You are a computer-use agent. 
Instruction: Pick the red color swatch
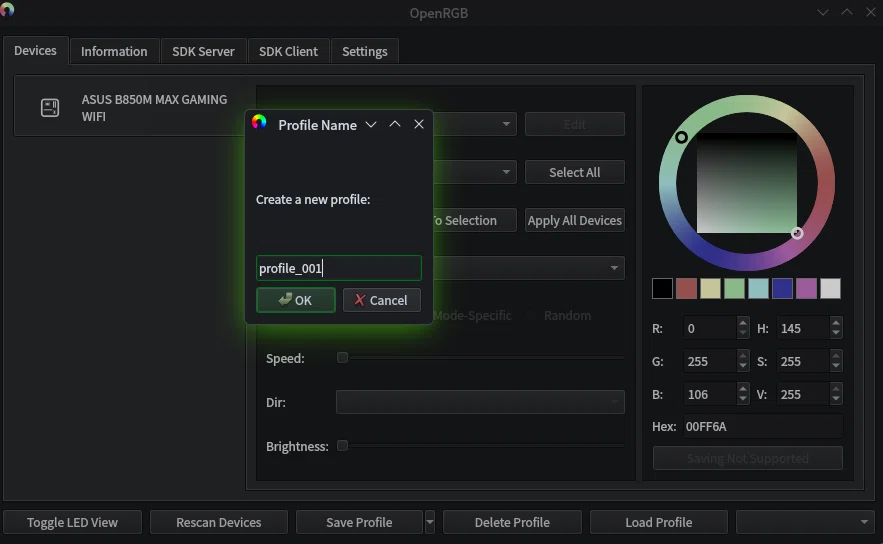(686, 288)
